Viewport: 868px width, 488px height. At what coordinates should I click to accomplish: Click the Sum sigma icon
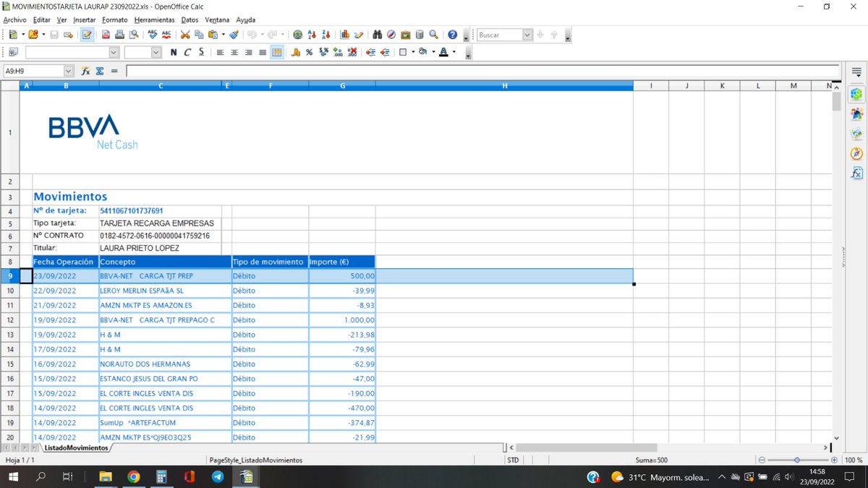100,71
